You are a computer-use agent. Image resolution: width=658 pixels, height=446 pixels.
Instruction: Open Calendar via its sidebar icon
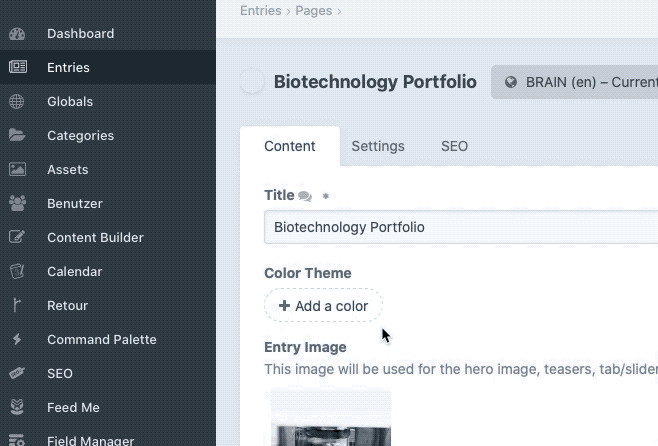pyautogui.click(x=17, y=271)
